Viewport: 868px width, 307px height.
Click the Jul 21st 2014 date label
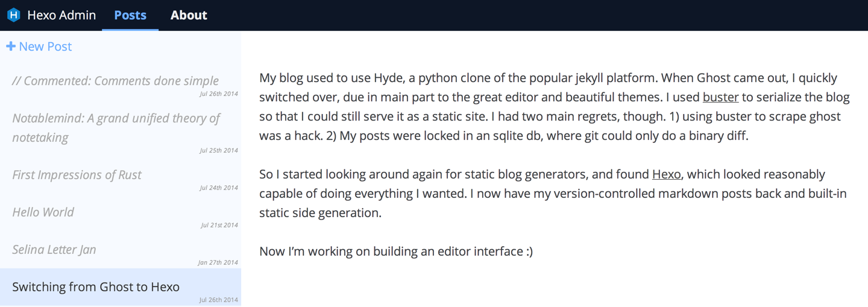[219, 225]
